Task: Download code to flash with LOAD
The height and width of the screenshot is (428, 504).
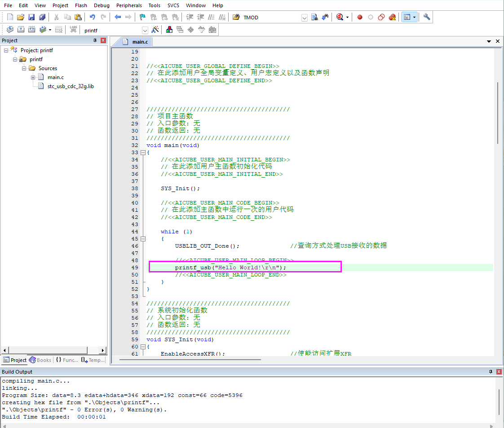Action: click(73, 30)
